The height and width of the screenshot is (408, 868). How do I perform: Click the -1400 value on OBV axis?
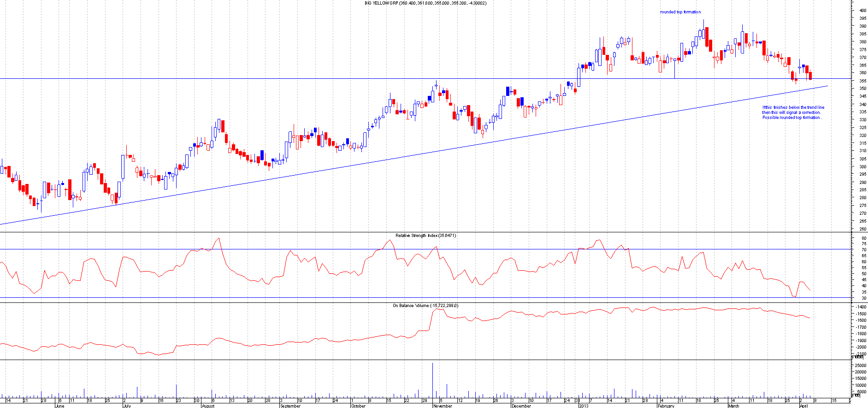pos(860,307)
